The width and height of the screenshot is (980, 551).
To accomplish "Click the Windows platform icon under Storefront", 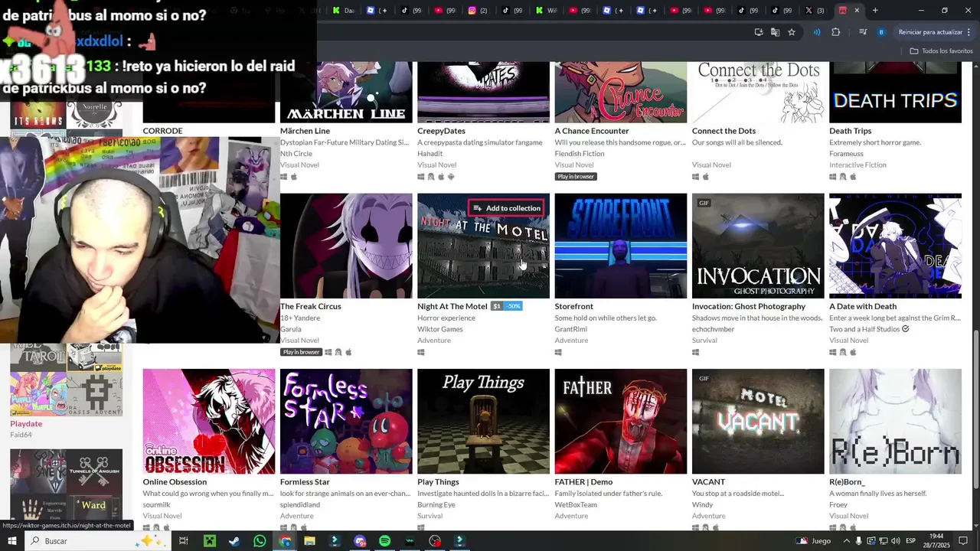I will click(558, 352).
